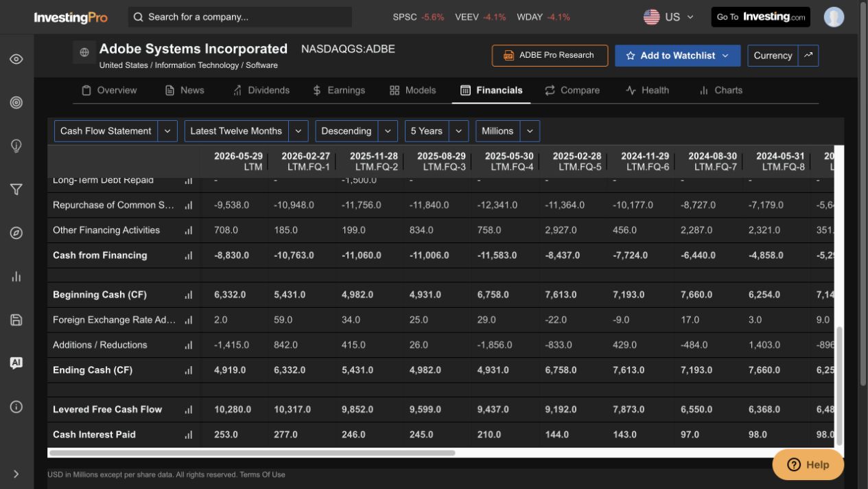868x489 pixels.
Task: Chart the Levered Free Cash Flow row
Action: [188, 410]
